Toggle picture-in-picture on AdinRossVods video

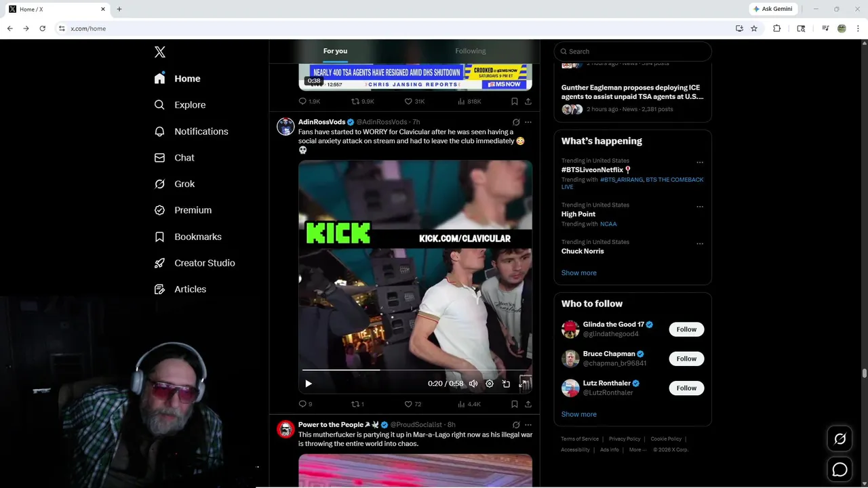[x=506, y=384]
